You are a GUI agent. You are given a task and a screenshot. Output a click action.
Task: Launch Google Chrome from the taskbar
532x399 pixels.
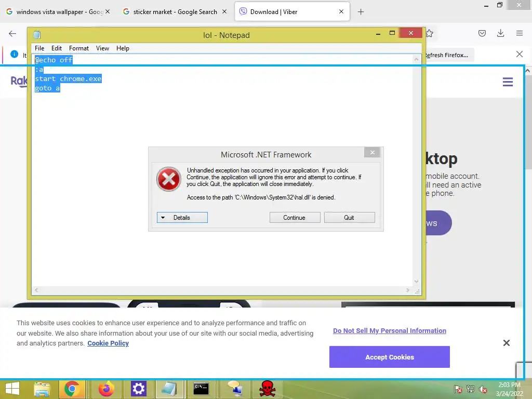pos(72,389)
